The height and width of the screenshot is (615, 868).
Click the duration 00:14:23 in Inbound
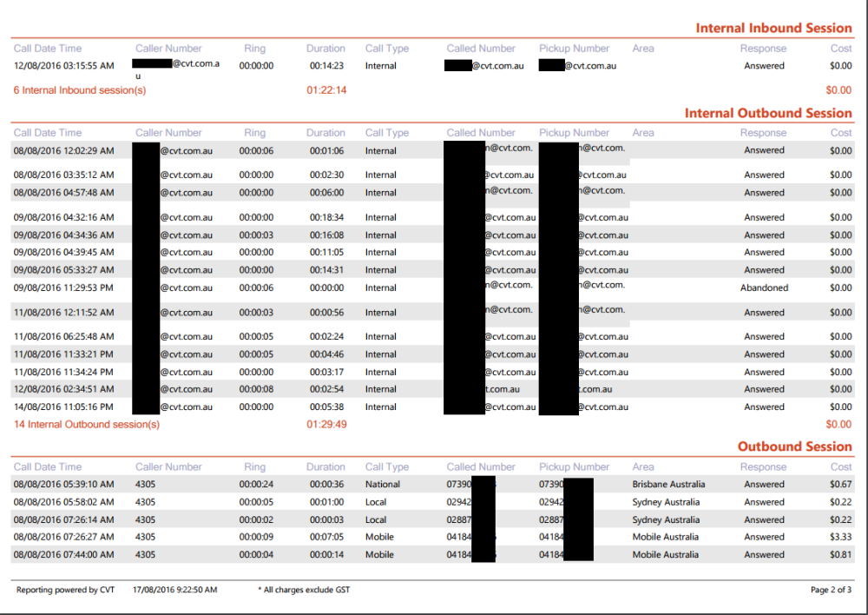click(x=326, y=65)
